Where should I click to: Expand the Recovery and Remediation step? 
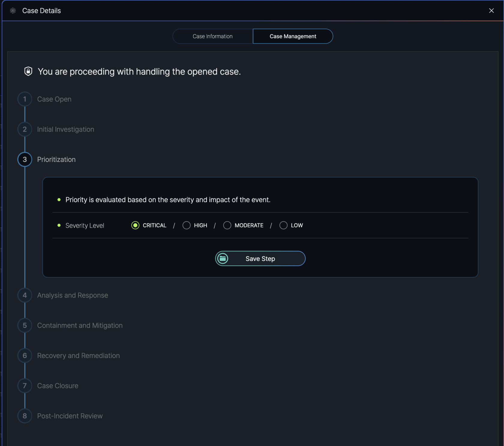click(x=78, y=356)
